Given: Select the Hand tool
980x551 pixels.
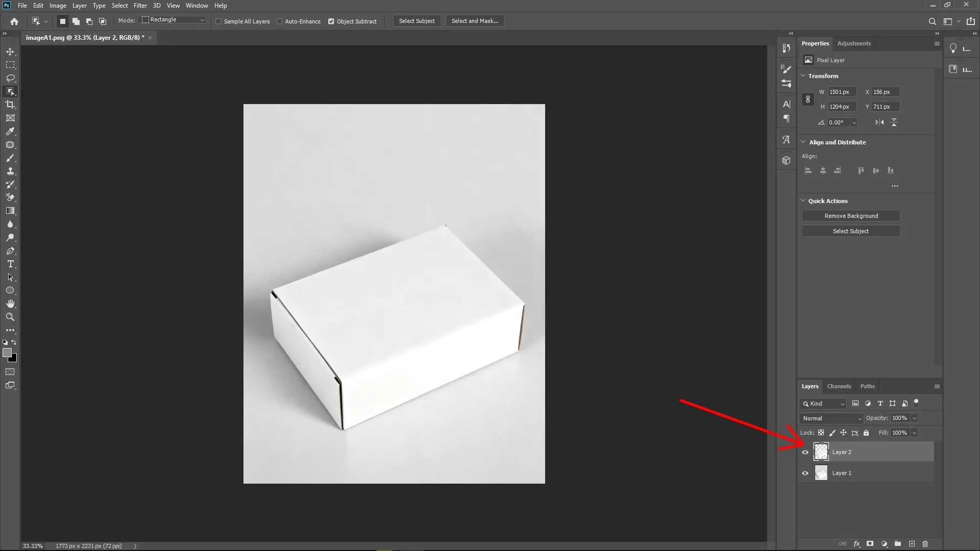Looking at the screenshot, I should click(x=10, y=303).
